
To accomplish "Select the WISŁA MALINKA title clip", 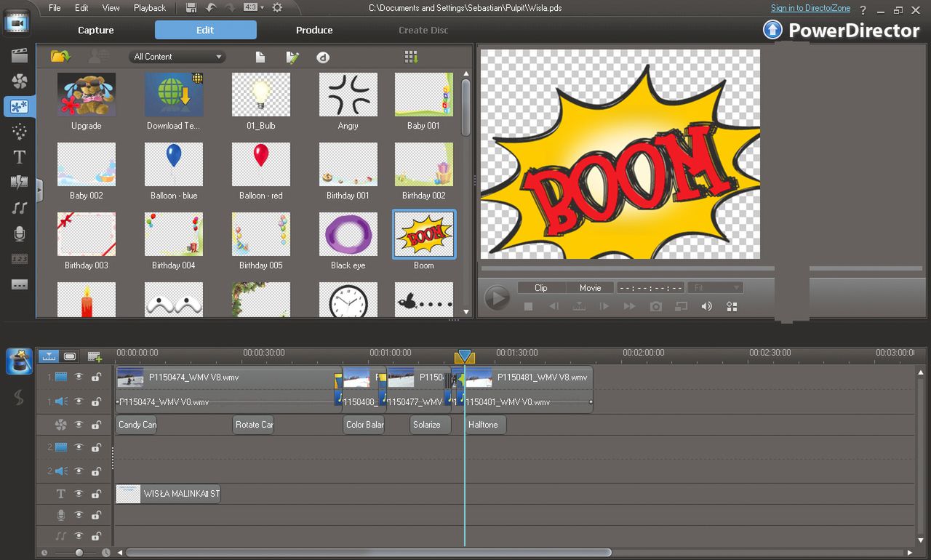I will (x=168, y=494).
